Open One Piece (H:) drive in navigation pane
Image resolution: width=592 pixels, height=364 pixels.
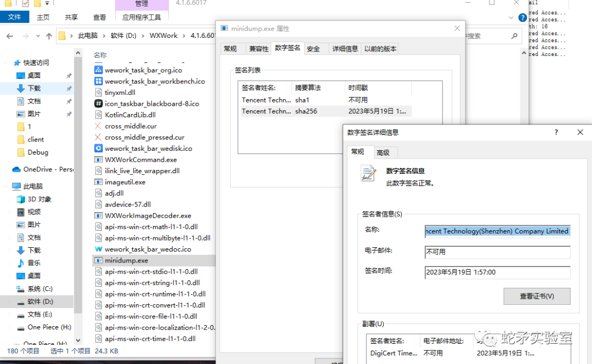click(x=49, y=327)
